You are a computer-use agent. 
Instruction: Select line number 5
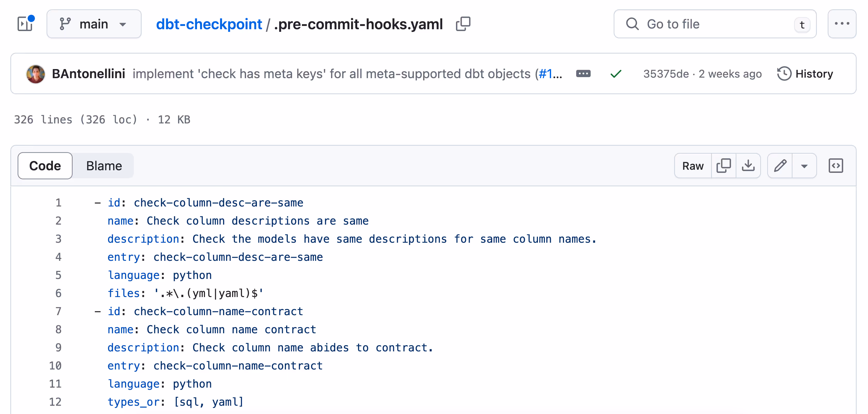(58, 275)
